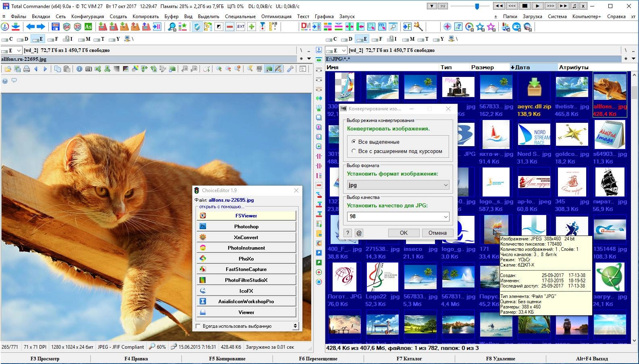The image size is (639, 364).
Task: Open the 'Графика' menu
Action: tap(324, 17)
